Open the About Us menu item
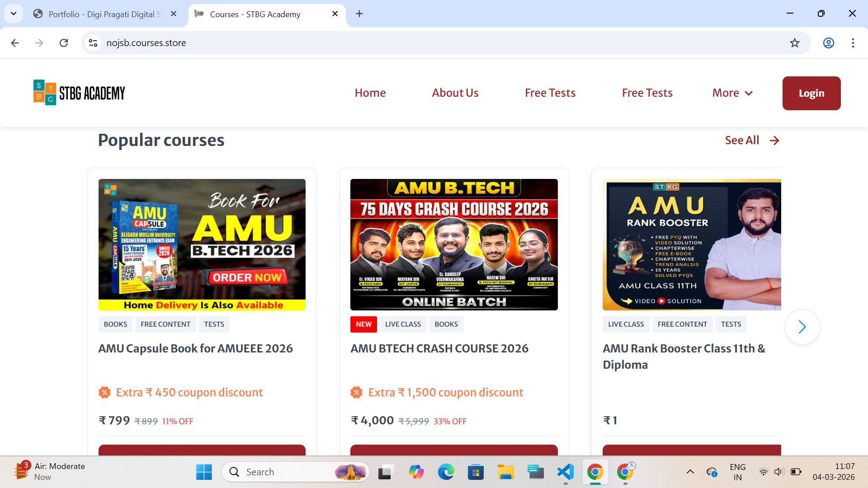This screenshot has height=488, width=868. coord(455,93)
